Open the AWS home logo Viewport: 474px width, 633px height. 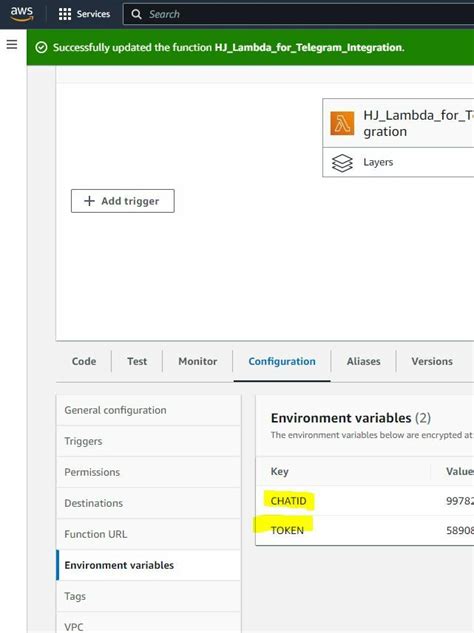pos(21,14)
